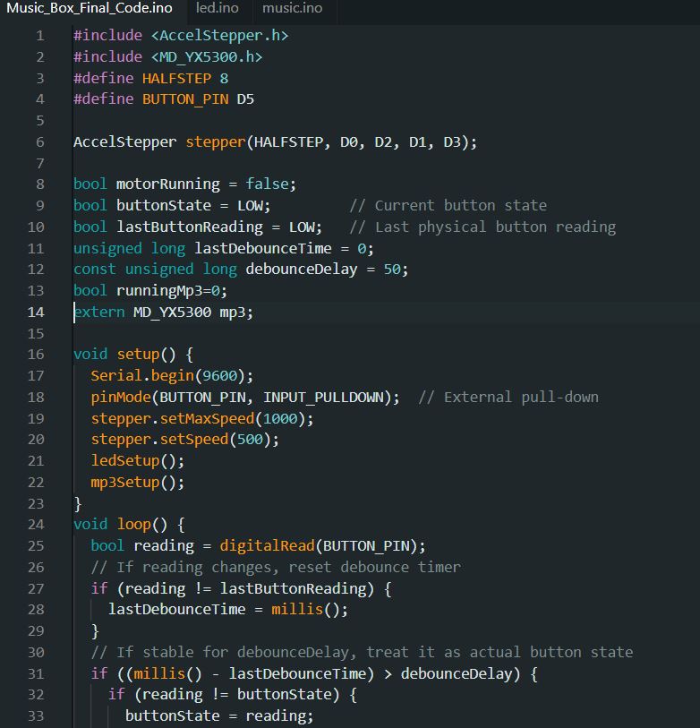The height and width of the screenshot is (728, 700).
Task: Click 'lastDebounceTime = millis();' statement
Action: point(228,610)
